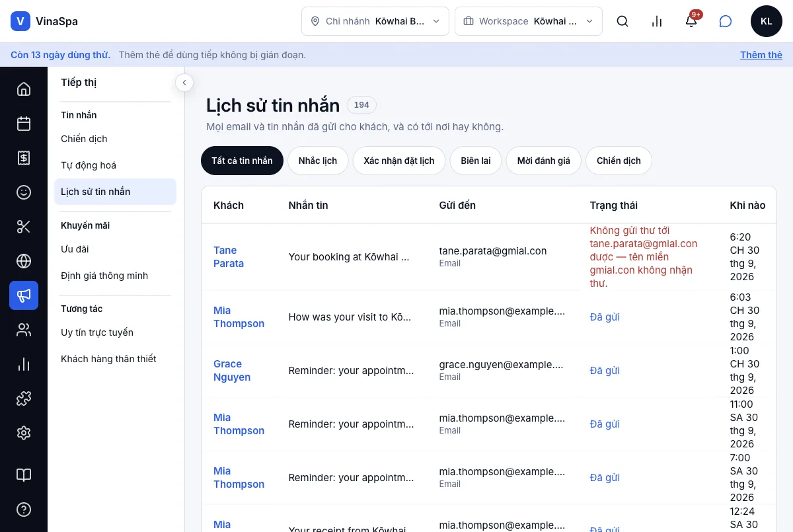This screenshot has width=793, height=532.
Task: Open Mia Thompson link in 11:00 SA row
Action: [x=239, y=424]
